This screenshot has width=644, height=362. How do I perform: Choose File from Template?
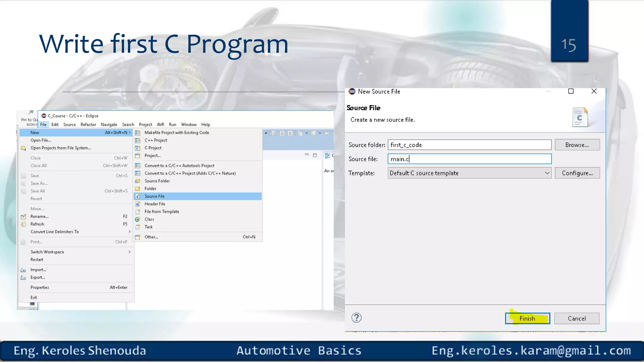tap(198, 212)
